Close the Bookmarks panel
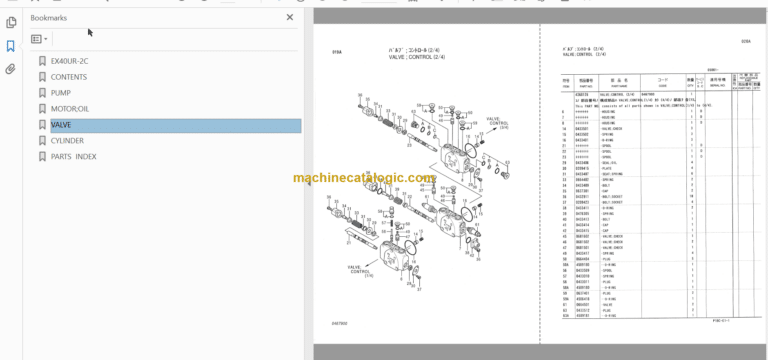The image size is (768, 360). coord(290,18)
